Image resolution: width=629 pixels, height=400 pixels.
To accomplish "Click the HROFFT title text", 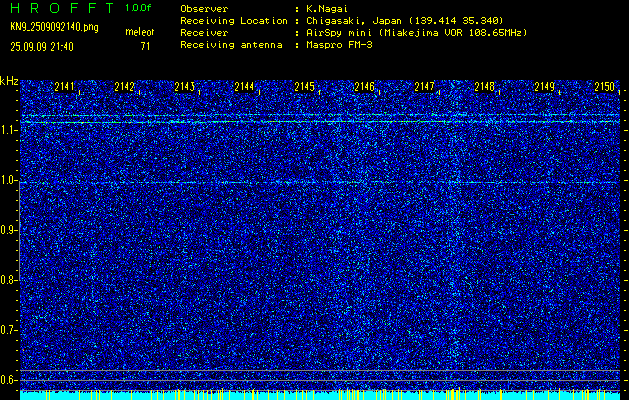I will [x=62, y=8].
